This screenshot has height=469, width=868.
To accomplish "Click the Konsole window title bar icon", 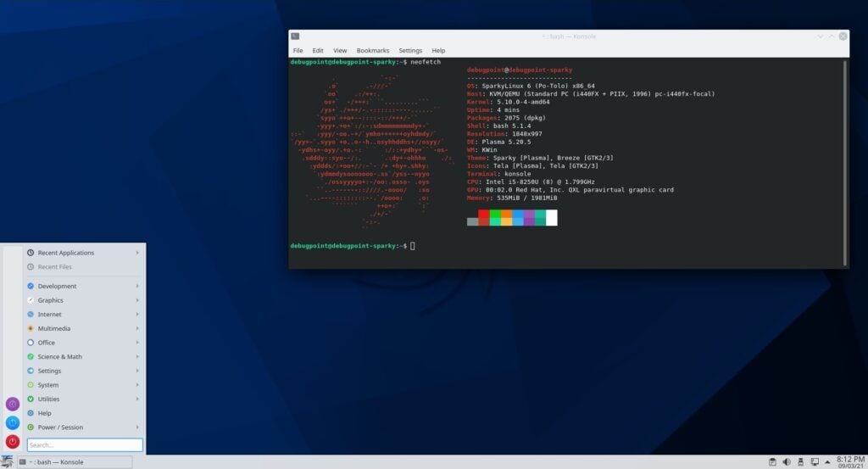I will 295,36.
